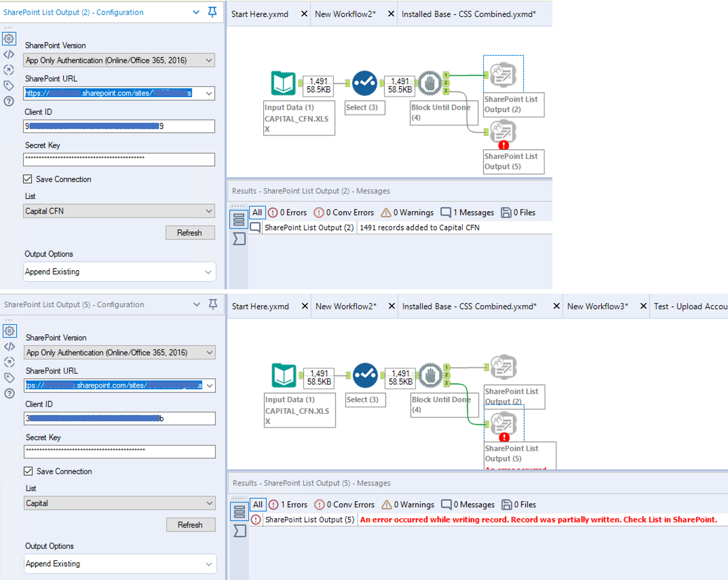The height and width of the screenshot is (580, 728).
Task: Click Refresh button in bottom configuration panel
Action: coord(190,525)
